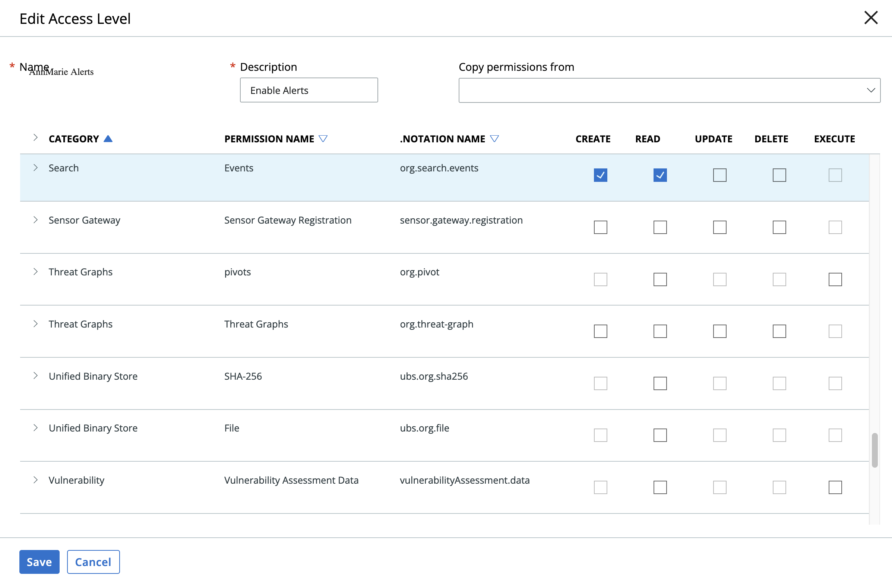The image size is (892, 588).
Task: Uncheck Read for org.search.events
Action: (660, 175)
